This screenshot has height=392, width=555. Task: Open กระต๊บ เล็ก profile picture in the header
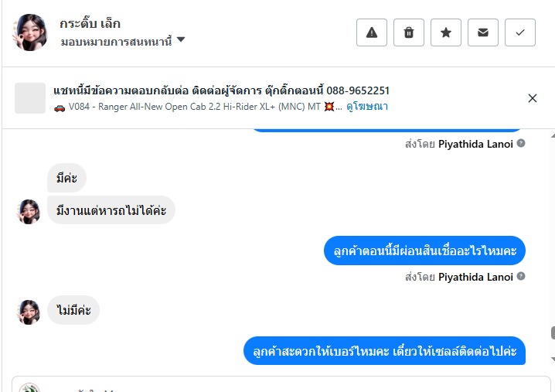point(30,32)
